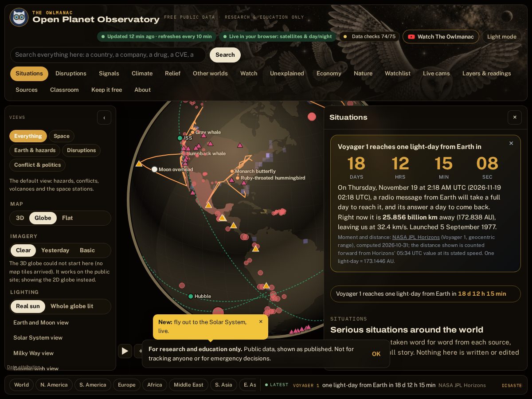Click the Watch The Owlmanac button
This screenshot has width=532, height=399.
click(441, 37)
